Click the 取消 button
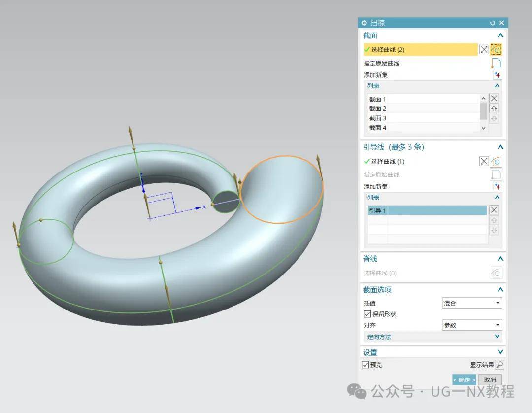Viewport: 532px width, 413px height. pos(490,380)
